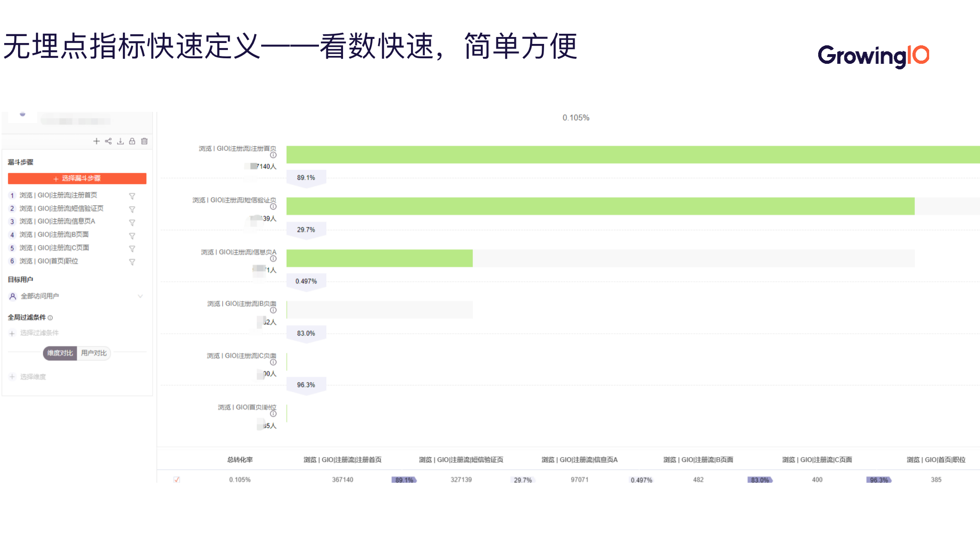Click the trash delete icon in the toolbar

144,141
